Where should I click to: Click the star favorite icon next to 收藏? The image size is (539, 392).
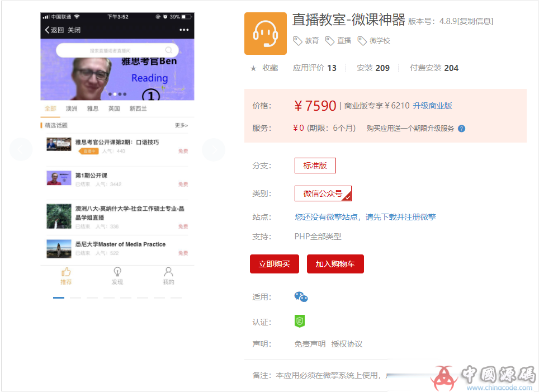point(253,68)
